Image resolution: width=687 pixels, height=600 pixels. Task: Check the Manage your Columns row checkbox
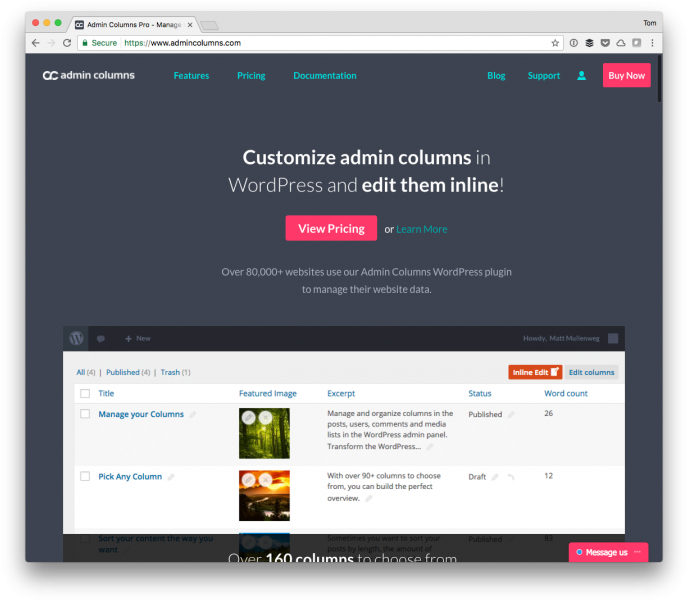tap(85, 414)
